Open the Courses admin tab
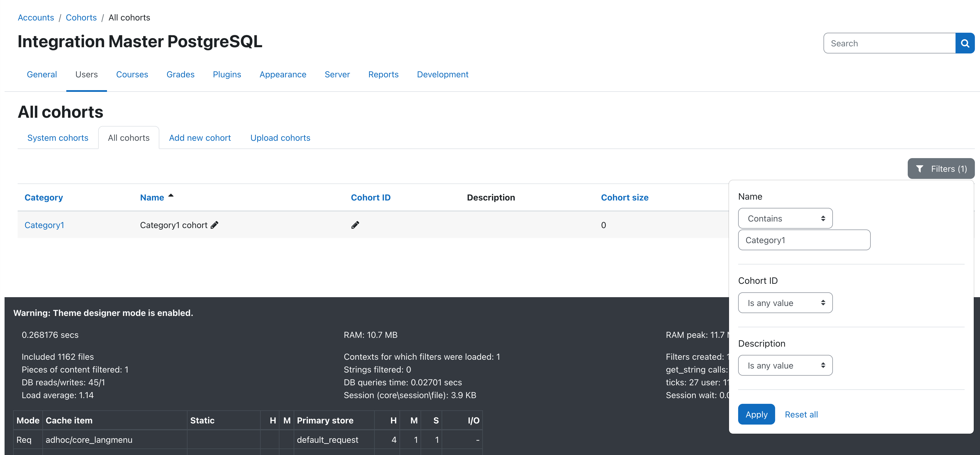This screenshot has height=455, width=980. (132, 75)
